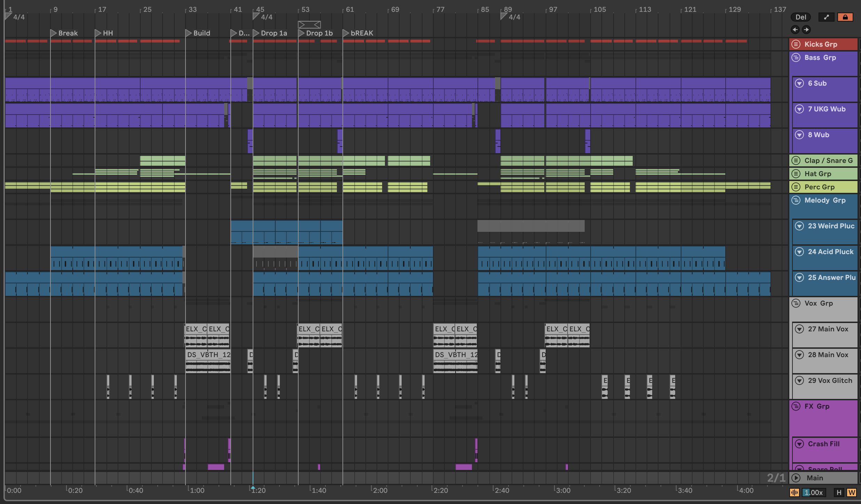Toggle automation mode breakpoint-line icon
The height and width of the screenshot is (504, 861).
[826, 17]
